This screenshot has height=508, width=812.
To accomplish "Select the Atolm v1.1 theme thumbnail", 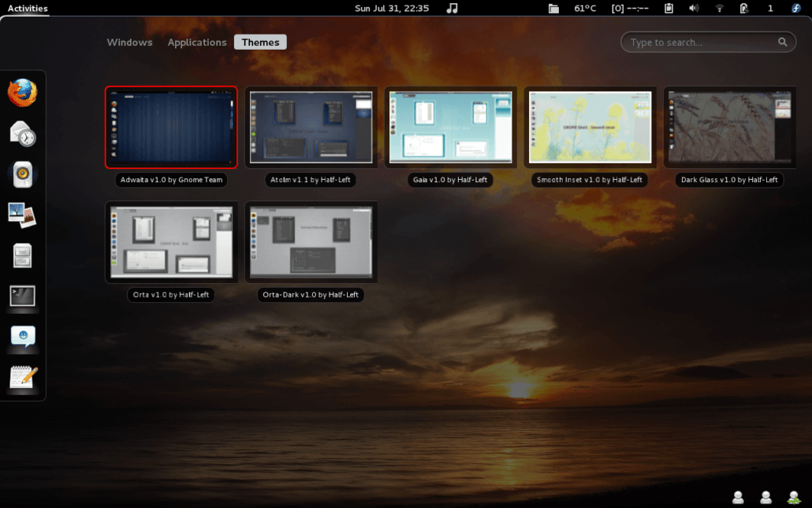I will (311, 128).
